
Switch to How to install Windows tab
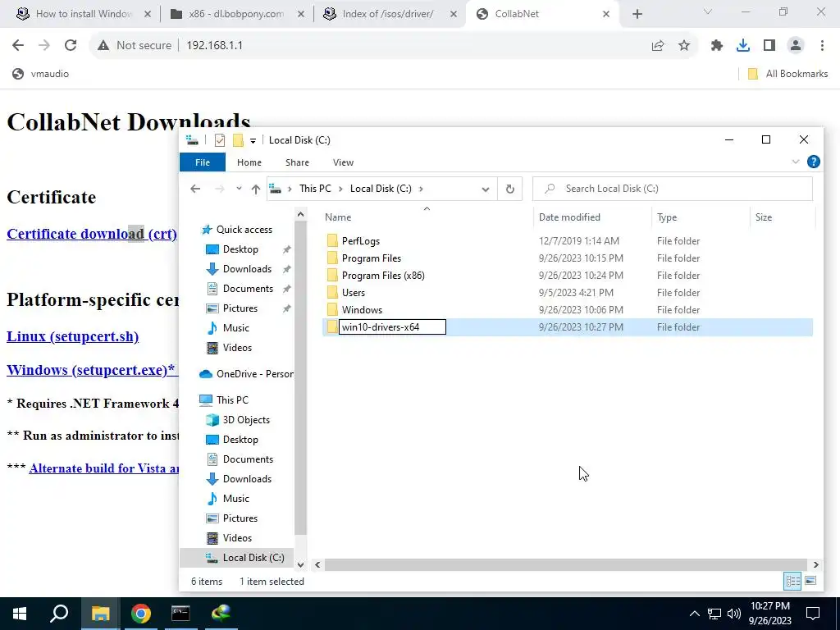point(84,14)
